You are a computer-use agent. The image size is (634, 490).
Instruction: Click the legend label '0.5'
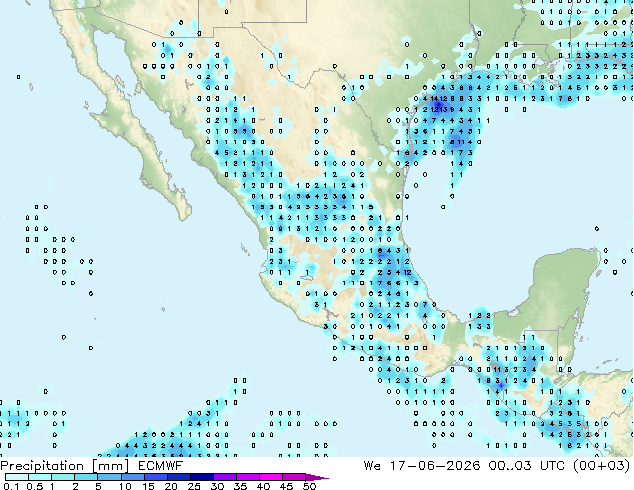34,486
